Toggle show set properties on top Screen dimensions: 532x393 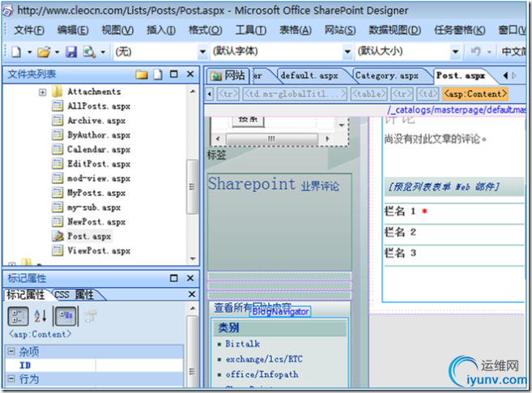66,316
